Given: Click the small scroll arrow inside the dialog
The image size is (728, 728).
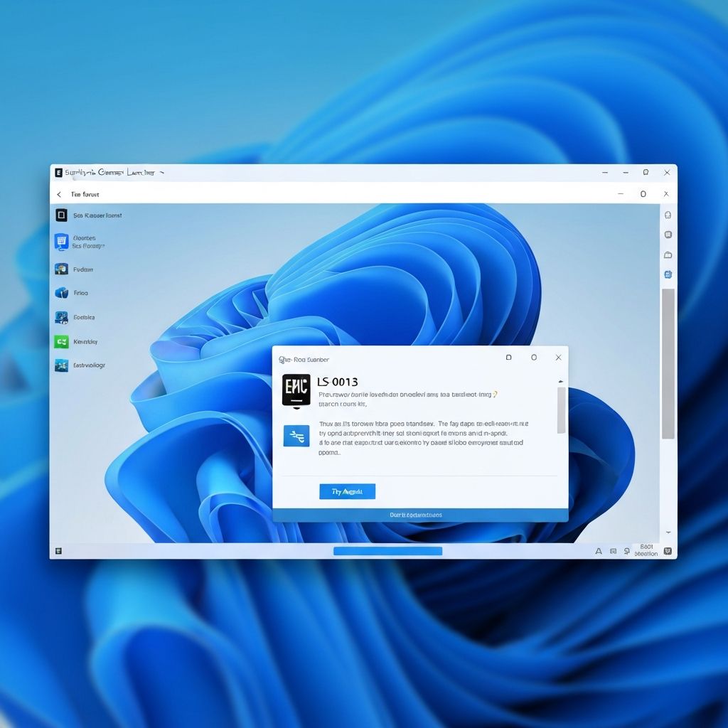Looking at the screenshot, I should point(560,381).
